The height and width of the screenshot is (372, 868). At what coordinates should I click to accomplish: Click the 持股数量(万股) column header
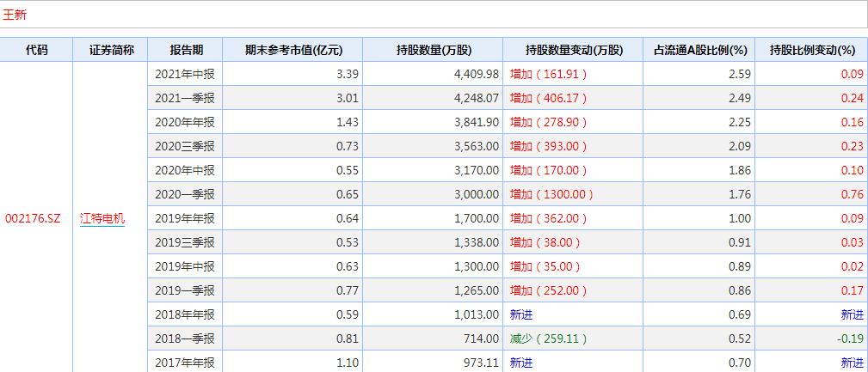433,50
